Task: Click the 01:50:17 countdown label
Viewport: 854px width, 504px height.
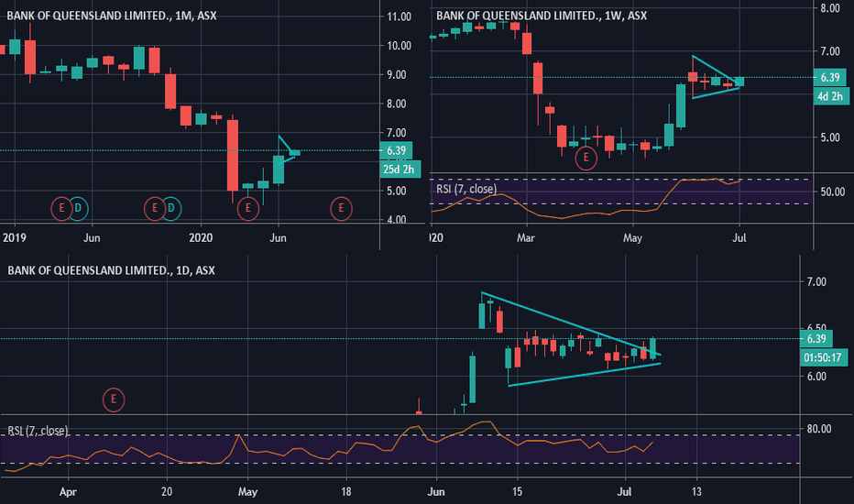Action: click(823, 357)
